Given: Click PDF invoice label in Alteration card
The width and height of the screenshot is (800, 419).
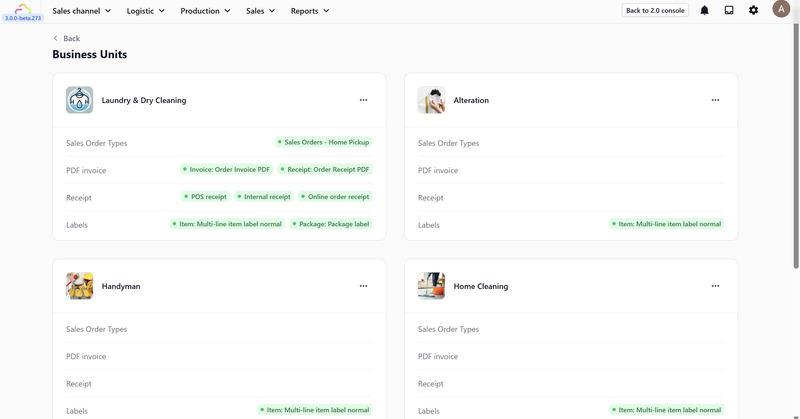Looking at the screenshot, I should pyautogui.click(x=438, y=170).
